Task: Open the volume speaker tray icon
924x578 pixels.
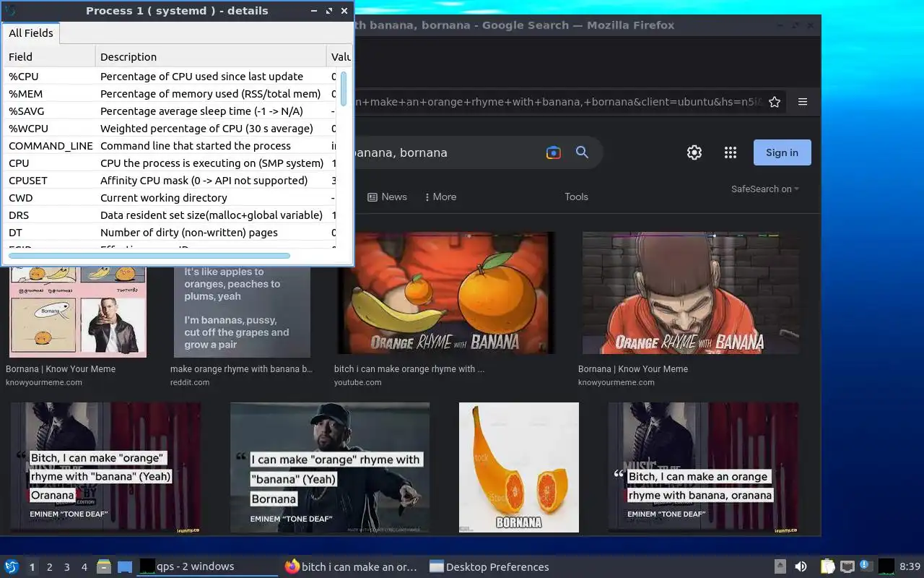Action: point(801,566)
